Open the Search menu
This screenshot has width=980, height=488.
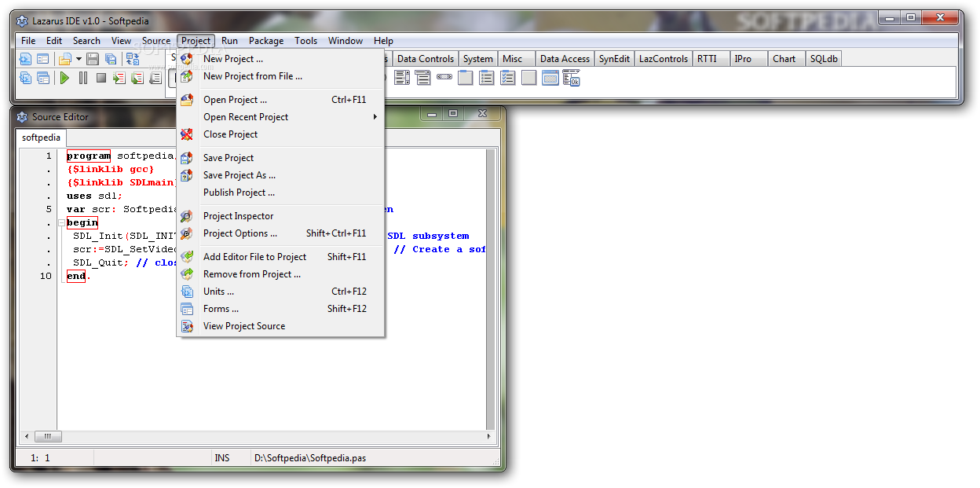tap(86, 41)
